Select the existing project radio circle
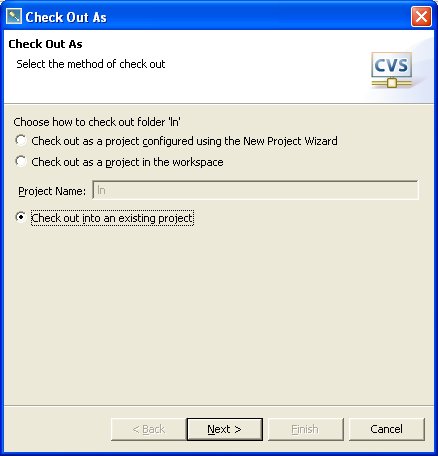This screenshot has height=456, width=438. coord(21,217)
